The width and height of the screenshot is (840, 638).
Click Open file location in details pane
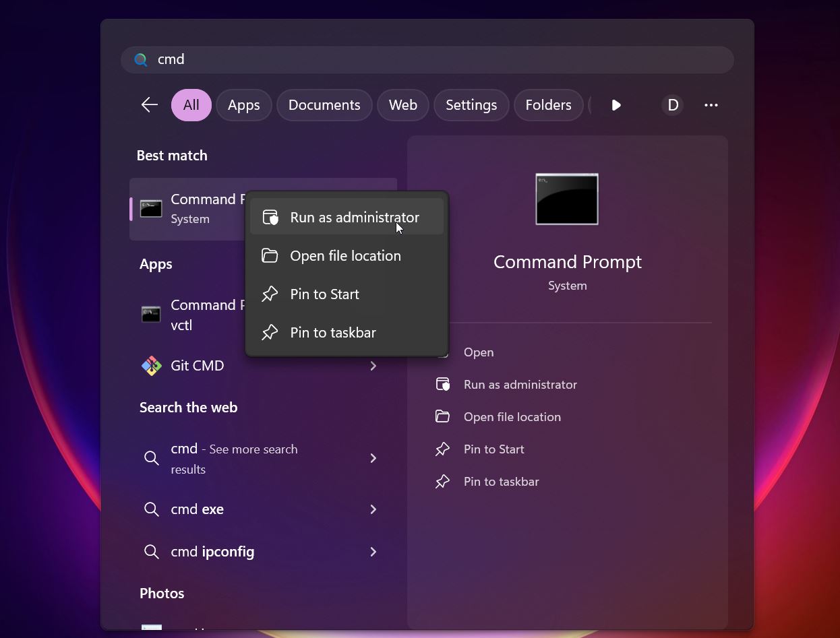pyautogui.click(x=512, y=417)
